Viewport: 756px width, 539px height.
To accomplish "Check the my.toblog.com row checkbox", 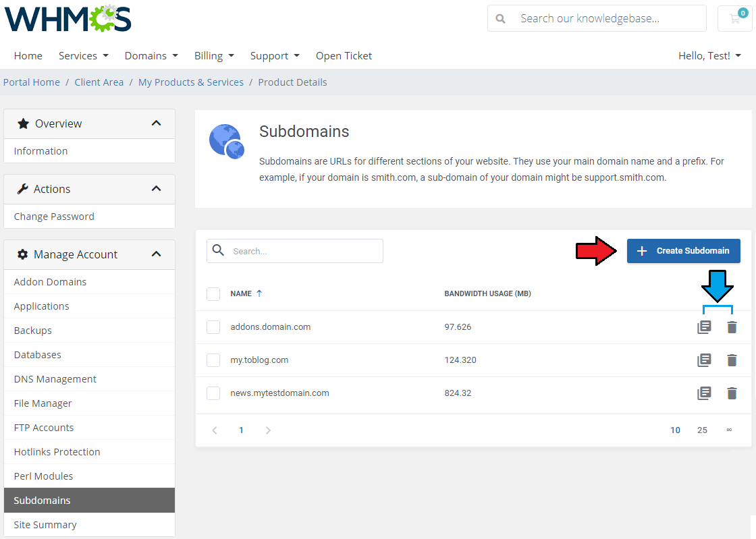I will click(x=213, y=360).
